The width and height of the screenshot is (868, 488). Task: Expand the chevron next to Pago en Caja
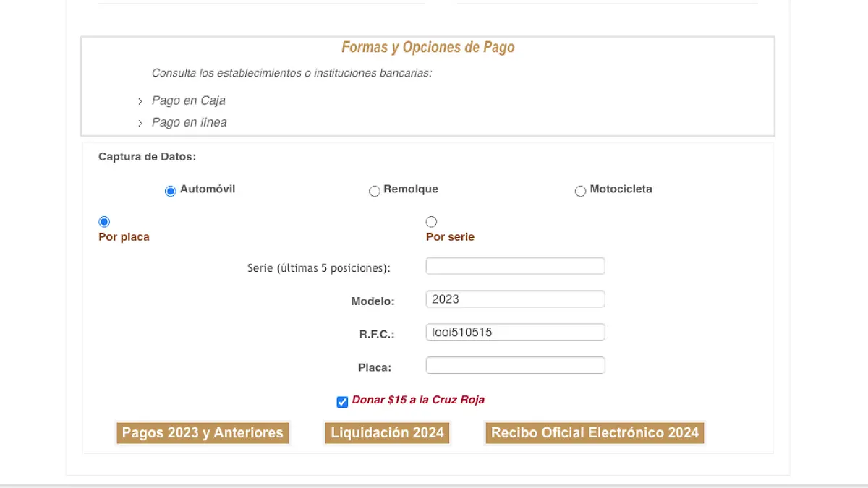[140, 101]
